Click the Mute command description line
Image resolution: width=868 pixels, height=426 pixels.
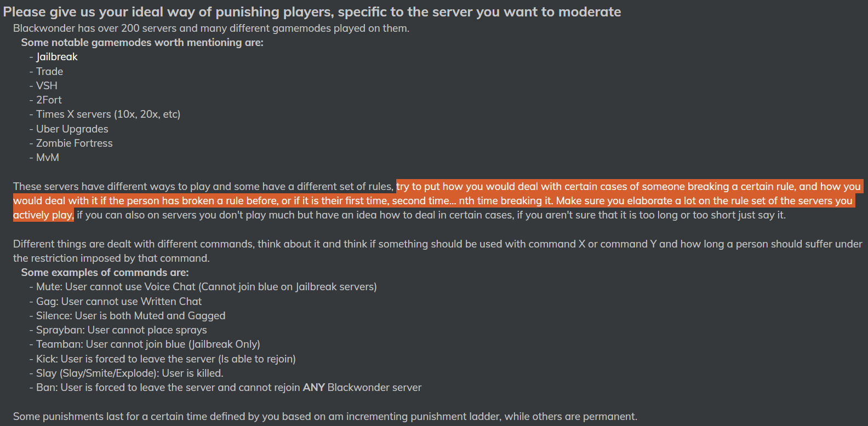[x=203, y=286]
